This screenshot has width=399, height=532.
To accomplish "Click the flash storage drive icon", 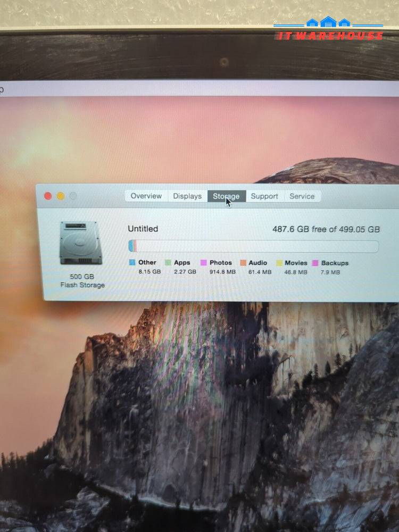I will pyautogui.click(x=81, y=243).
